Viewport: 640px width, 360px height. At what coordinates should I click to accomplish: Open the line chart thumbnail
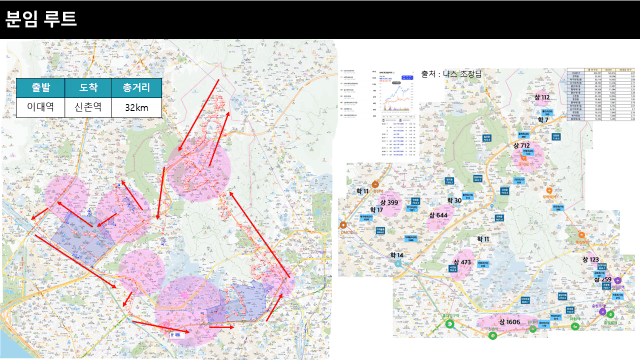click(397, 91)
